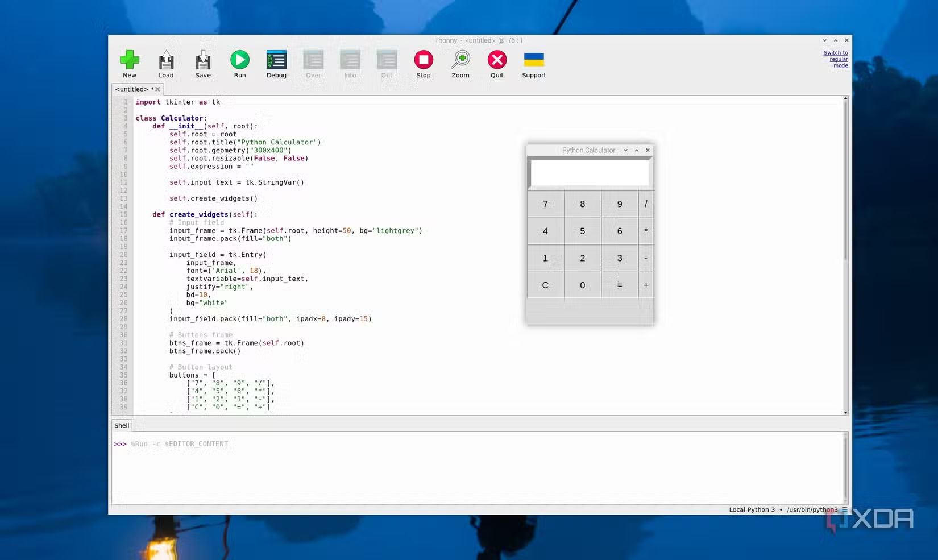Click the 1 button on the calculator
The image size is (938, 560).
[x=545, y=258]
